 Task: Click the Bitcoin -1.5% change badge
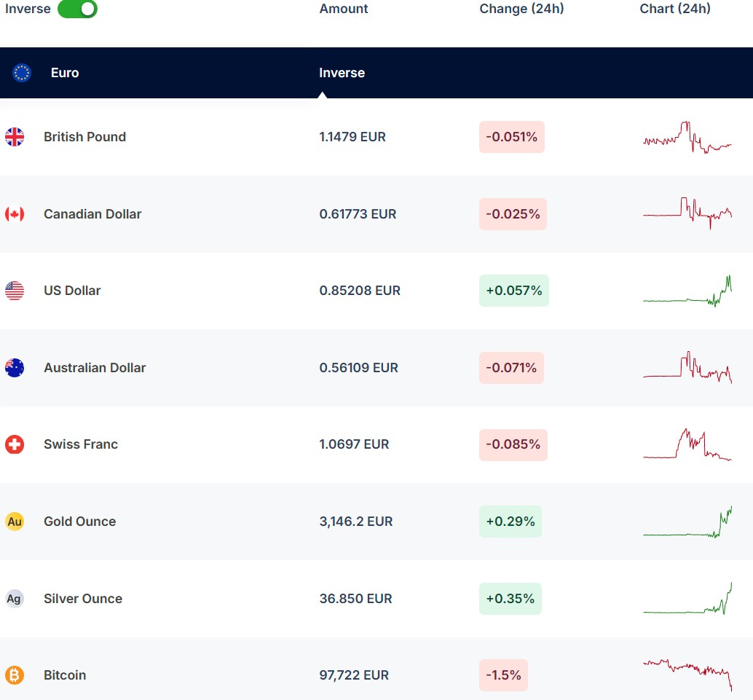point(503,675)
